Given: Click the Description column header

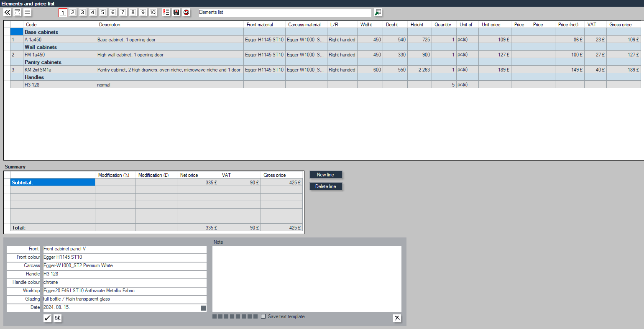Looking at the screenshot, I should 170,25.
